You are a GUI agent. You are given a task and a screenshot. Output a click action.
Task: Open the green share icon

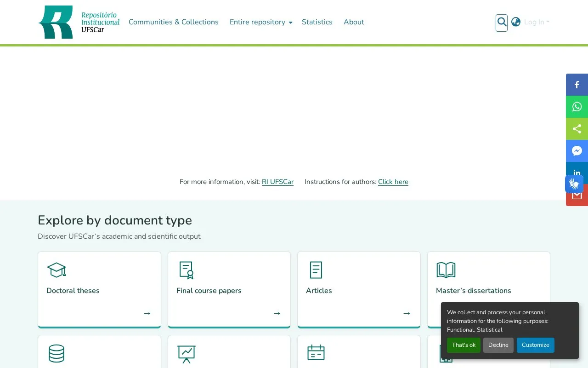coord(577,129)
